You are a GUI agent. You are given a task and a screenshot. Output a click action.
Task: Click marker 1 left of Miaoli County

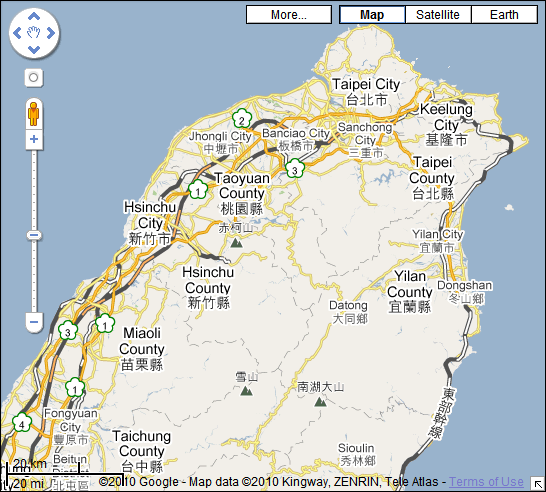tap(105, 323)
